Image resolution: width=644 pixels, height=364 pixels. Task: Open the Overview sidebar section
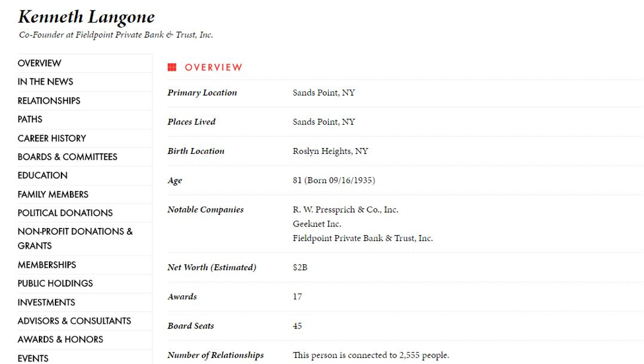point(40,63)
